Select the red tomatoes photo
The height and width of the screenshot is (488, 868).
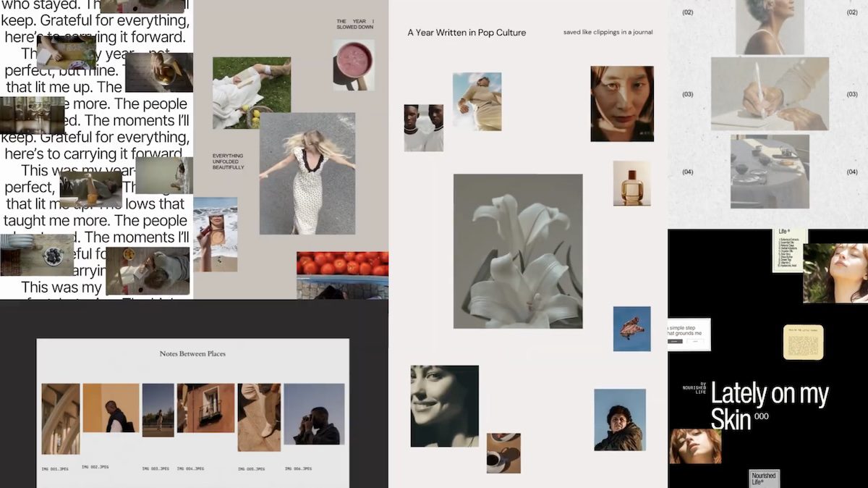pos(342,275)
